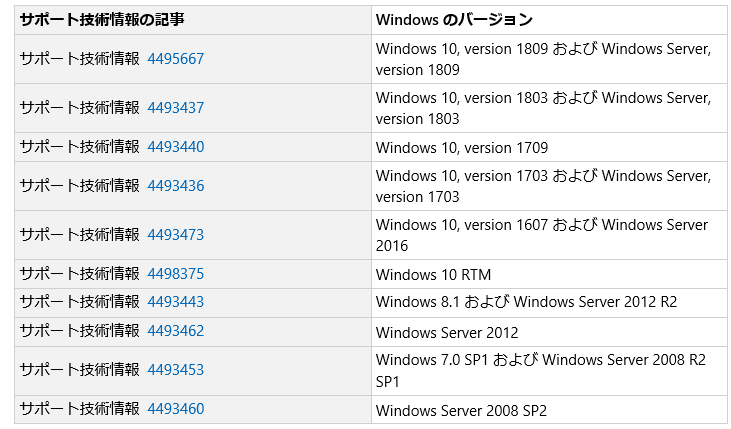Click 'サポート技術情報' label beside 4493462
Viewport: 731px width, 429px height.
click(x=80, y=331)
